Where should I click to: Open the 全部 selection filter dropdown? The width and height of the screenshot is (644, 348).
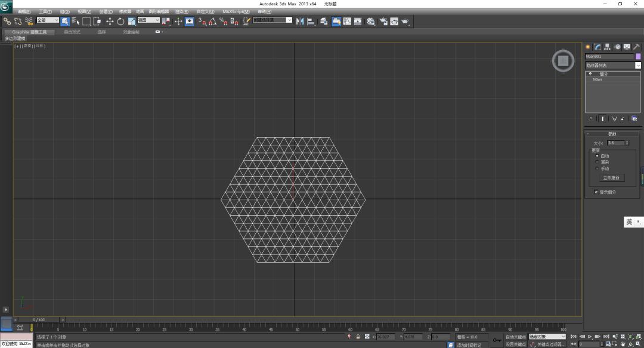[48, 21]
